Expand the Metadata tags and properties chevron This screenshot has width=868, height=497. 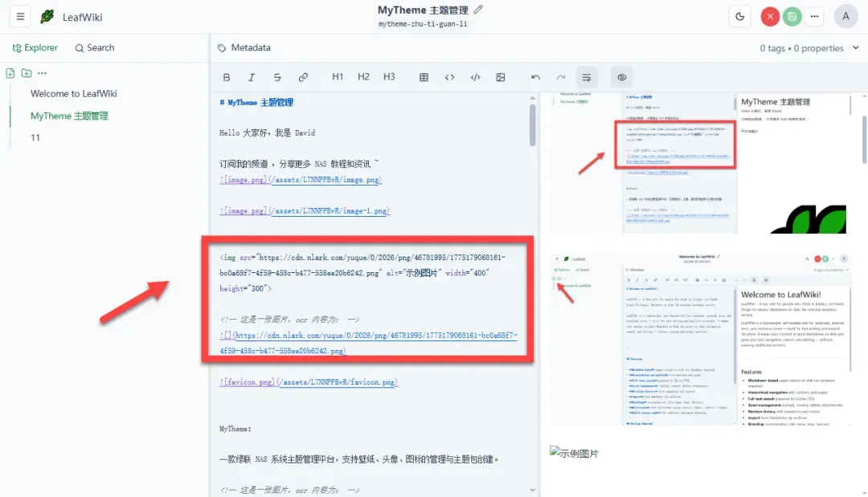pyautogui.click(x=856, y=47)
